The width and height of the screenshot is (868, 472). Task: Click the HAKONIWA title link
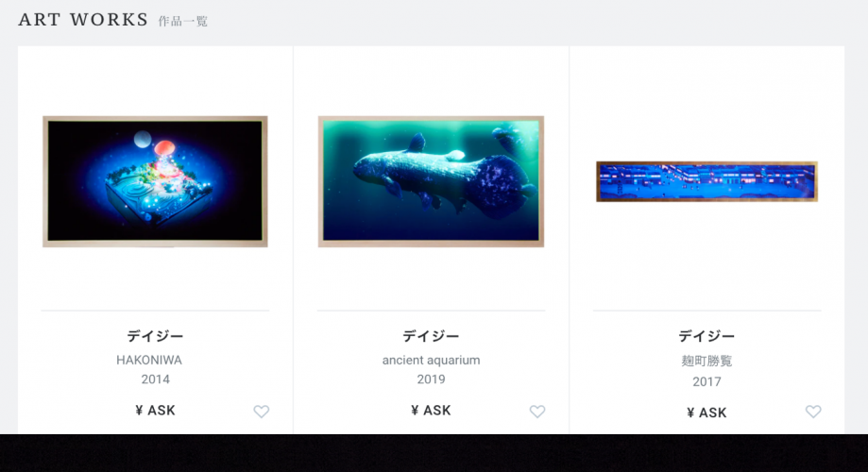(149, 361)
